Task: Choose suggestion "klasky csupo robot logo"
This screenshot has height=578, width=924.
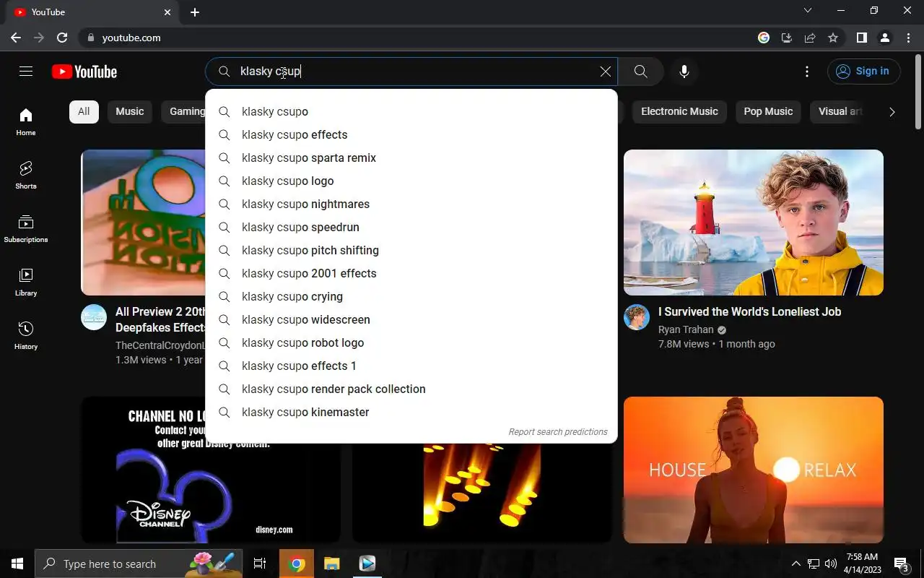Action: (x=411, y=342)
